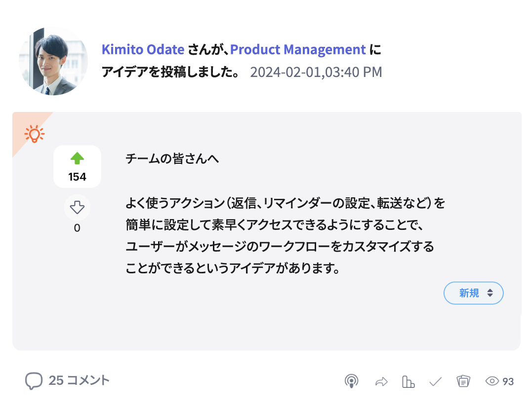Click the downvote count 0

click(77, 227)
